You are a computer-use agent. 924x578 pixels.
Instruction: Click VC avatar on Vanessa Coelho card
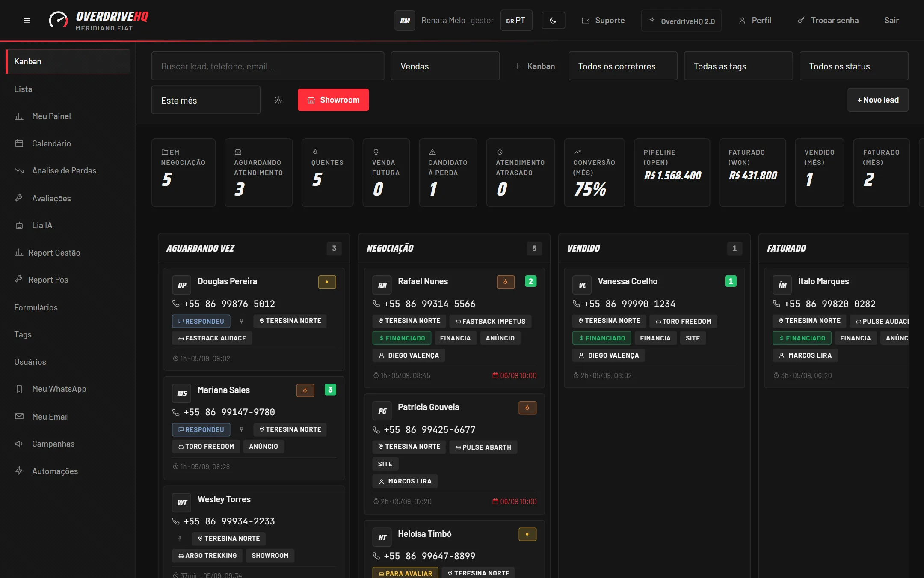(582, 285)
